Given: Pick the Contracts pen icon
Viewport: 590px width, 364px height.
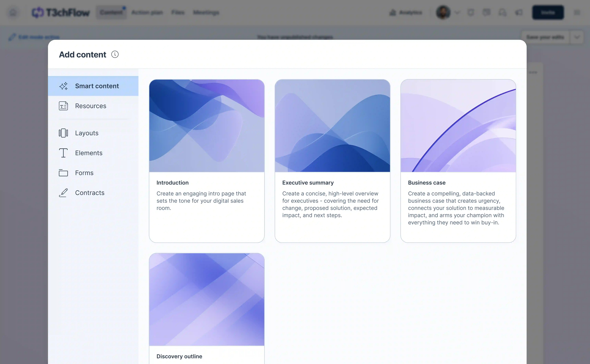Looking at the screenshot, I should pos(63,193).
